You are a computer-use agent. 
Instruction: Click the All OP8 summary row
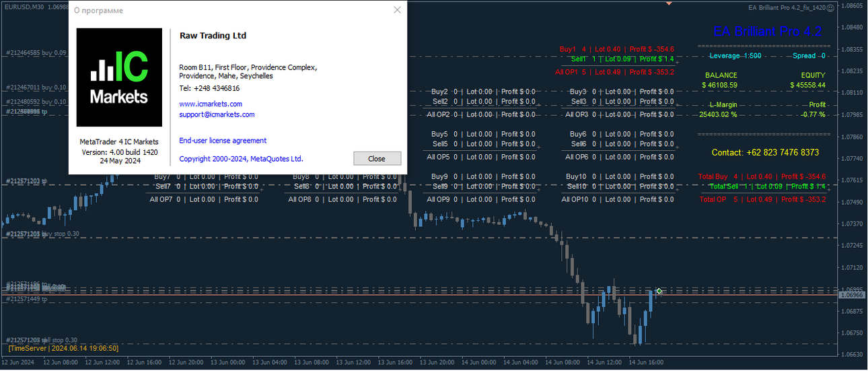(x=342, y=199)
